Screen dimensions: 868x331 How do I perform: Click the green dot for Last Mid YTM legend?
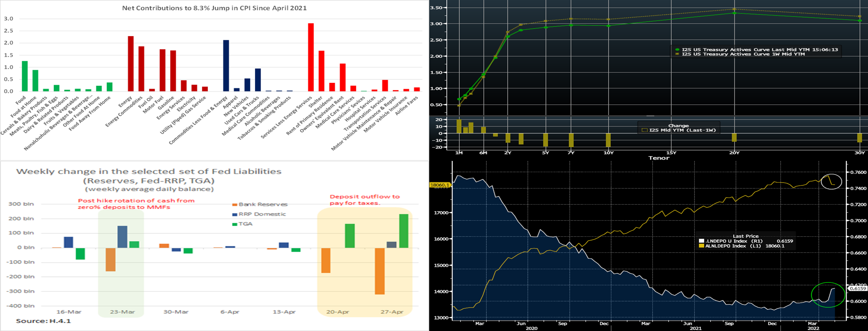[677, 49]
